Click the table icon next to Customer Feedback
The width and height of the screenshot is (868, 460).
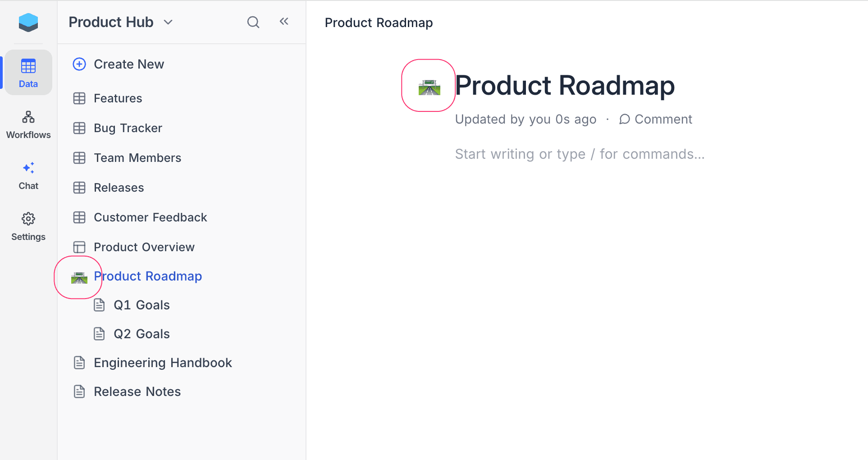click(79, 217)
